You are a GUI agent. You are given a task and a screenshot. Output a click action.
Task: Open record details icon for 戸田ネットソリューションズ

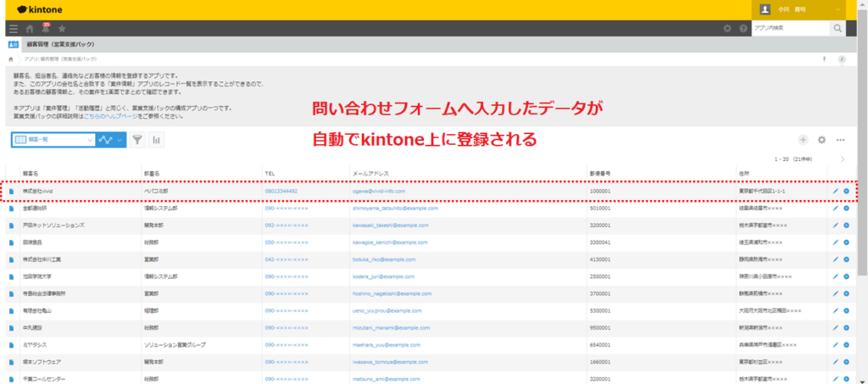click(x=11, y=225)
